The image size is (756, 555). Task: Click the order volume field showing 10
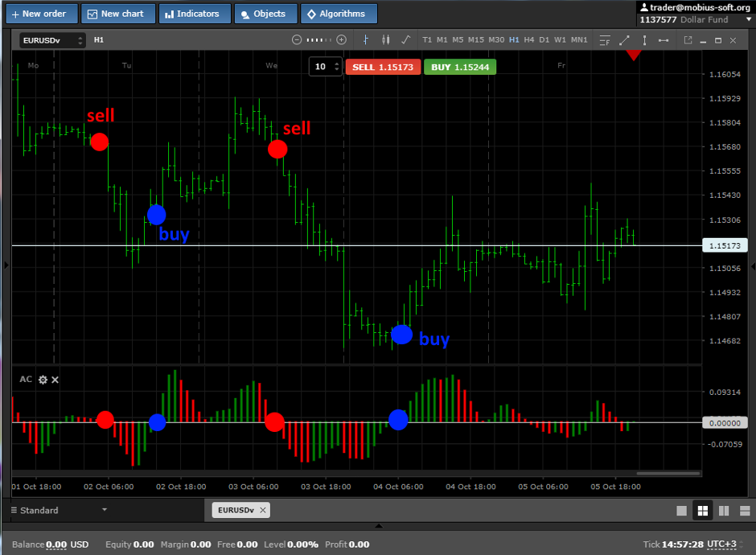[x=321, y=67]
